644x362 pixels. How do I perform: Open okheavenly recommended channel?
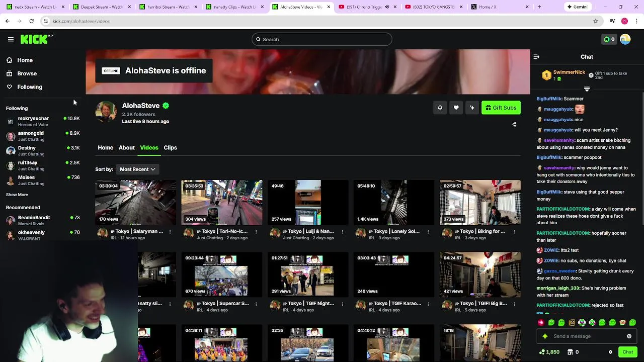43,235
